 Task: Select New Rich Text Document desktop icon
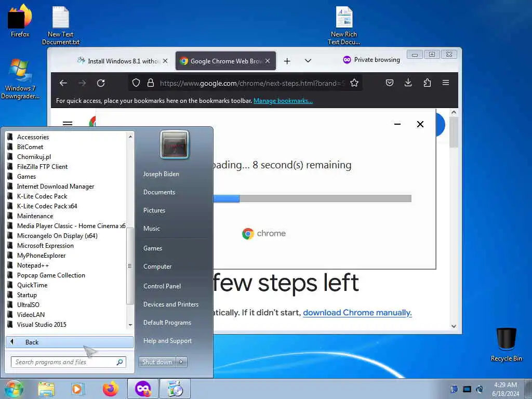(x=344, y=26)
